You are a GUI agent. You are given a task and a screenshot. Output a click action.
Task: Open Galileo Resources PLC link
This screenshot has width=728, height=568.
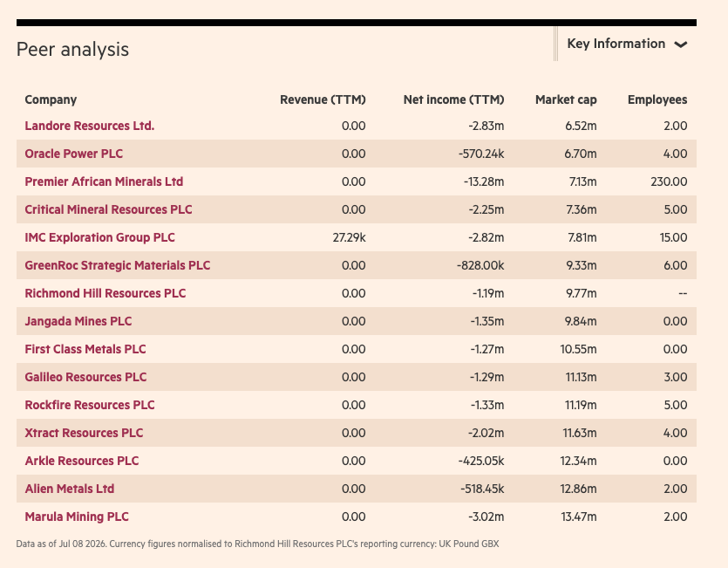click(x=86, y=377)
